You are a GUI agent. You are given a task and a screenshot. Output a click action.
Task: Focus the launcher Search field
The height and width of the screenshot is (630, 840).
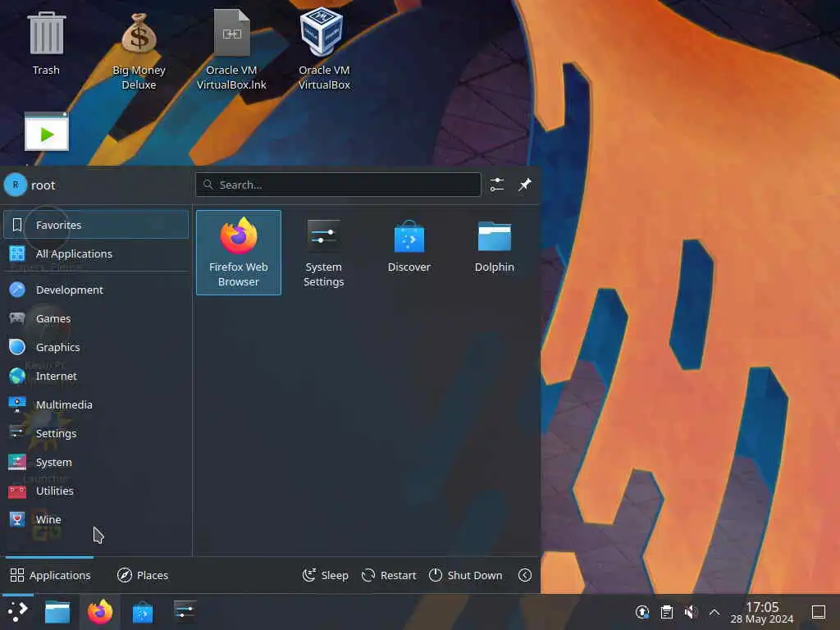point(338,185)
